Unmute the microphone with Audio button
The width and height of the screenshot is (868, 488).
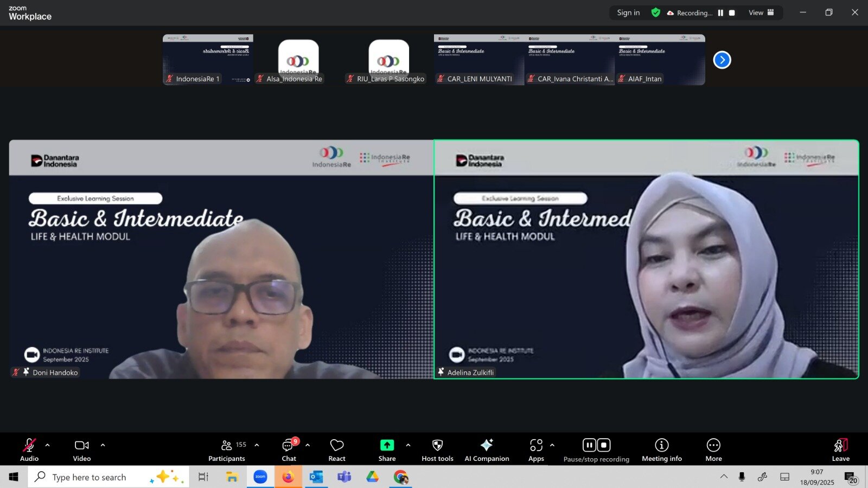29,450
